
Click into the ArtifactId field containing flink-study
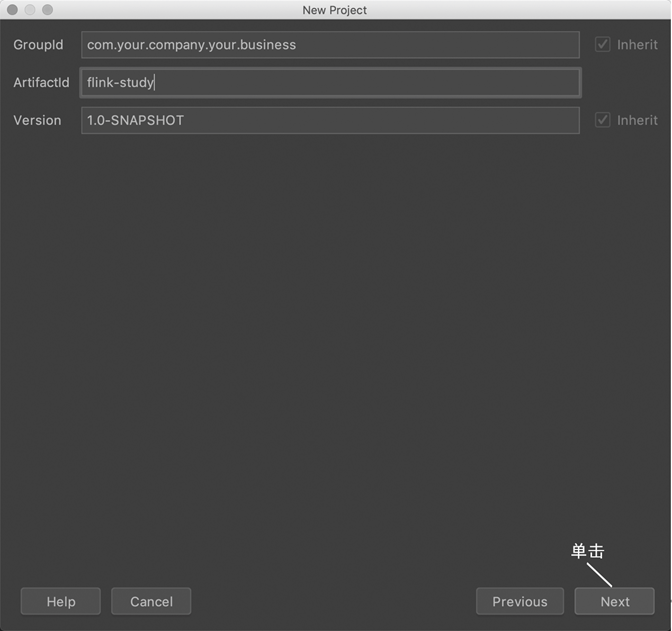[330, 83]
